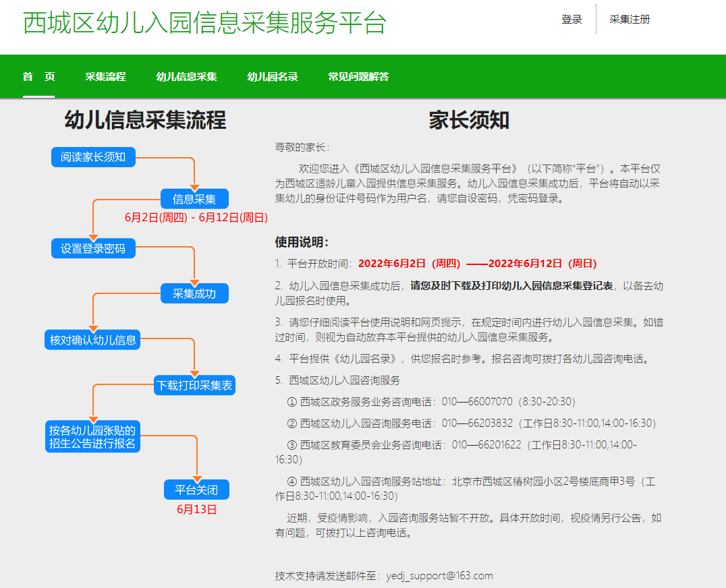Click the 按各幼儿园张贴的招生公告进行报名 step box
This screenshot has height=588, width=726.
(93, 437)
